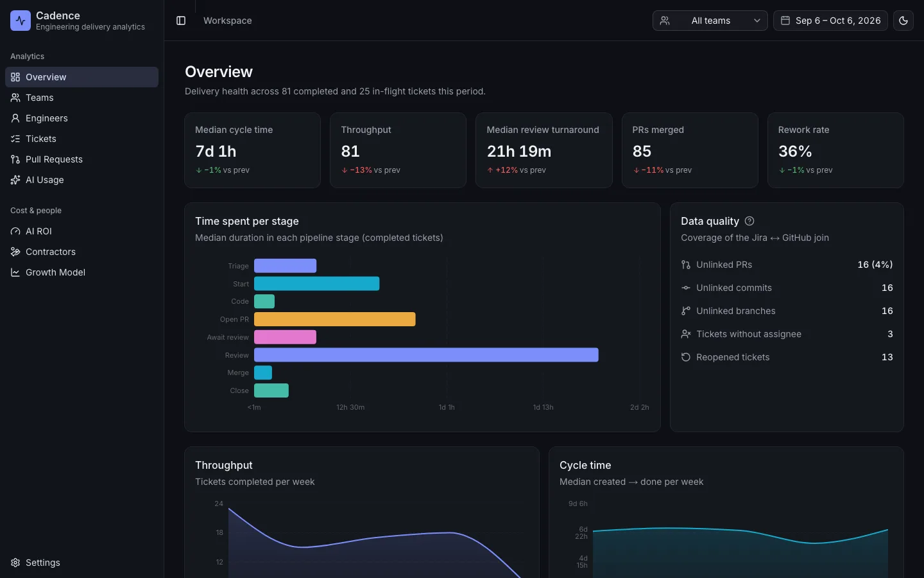The height and width of the screenshot is (578, 924).
Task: Collapse the sidebar panel icon
Action: tap(181, 21)
